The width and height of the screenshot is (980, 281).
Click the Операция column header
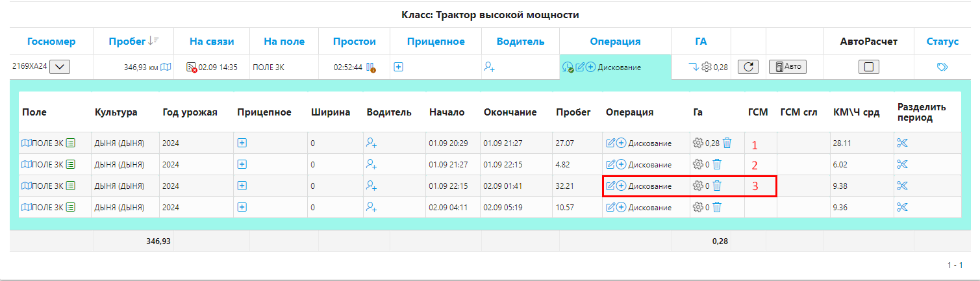tap(615, 42)
